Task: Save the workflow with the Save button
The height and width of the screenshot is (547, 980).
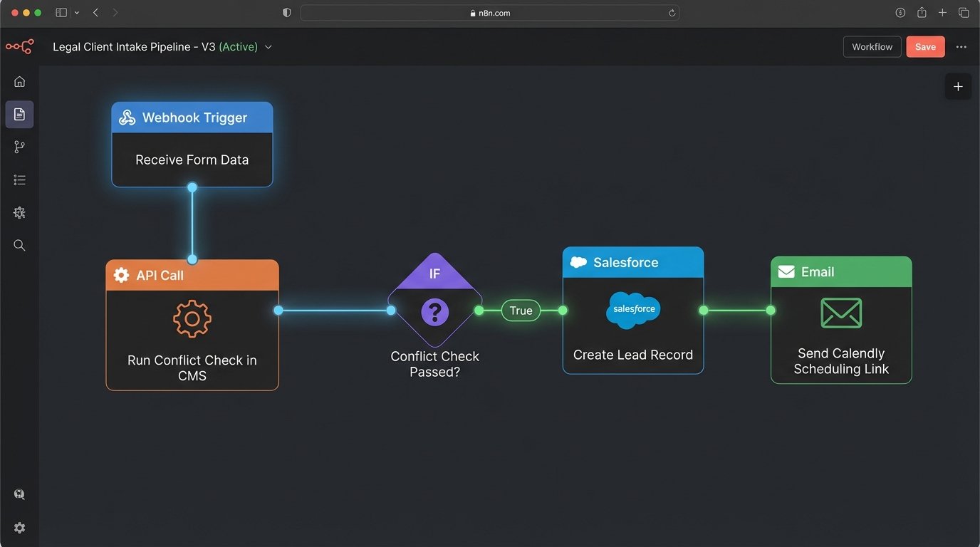Action: coord(925,46)
